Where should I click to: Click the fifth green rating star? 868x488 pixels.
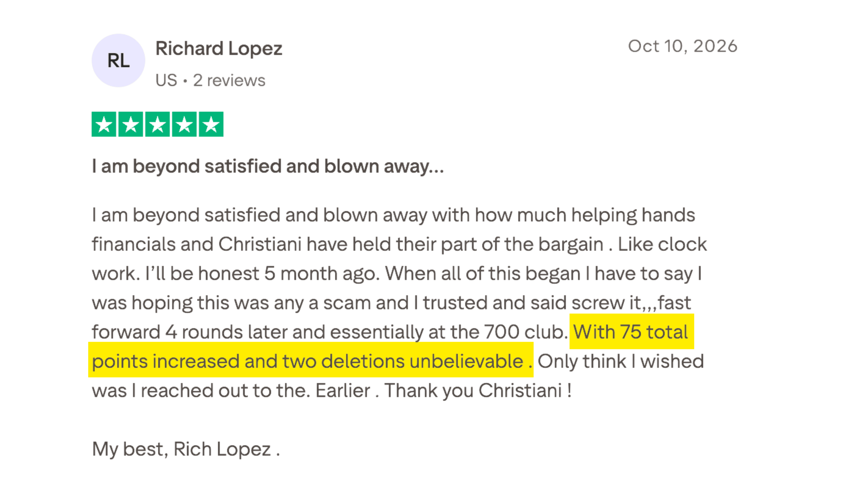tap(211, 124)
